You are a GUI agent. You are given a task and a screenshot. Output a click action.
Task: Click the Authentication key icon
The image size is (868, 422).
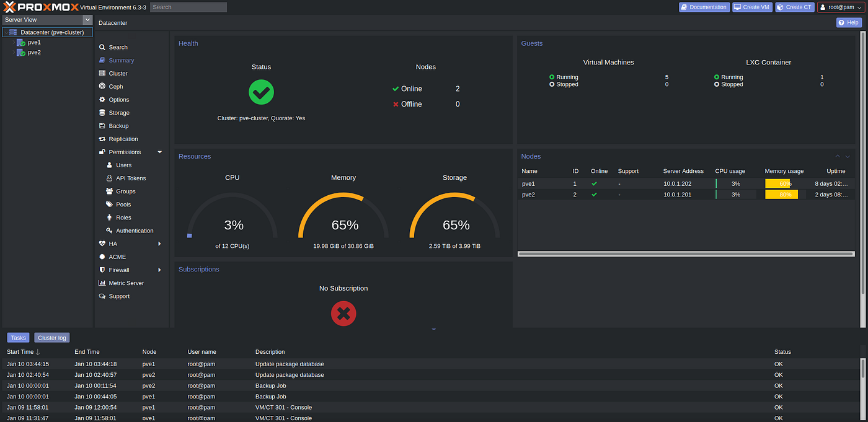coord(110,231)
